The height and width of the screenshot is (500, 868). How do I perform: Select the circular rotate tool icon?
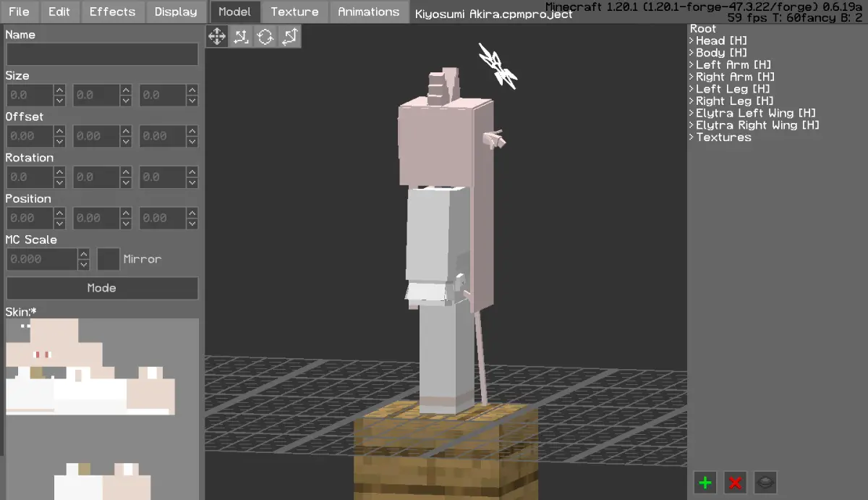pos(265,37)
